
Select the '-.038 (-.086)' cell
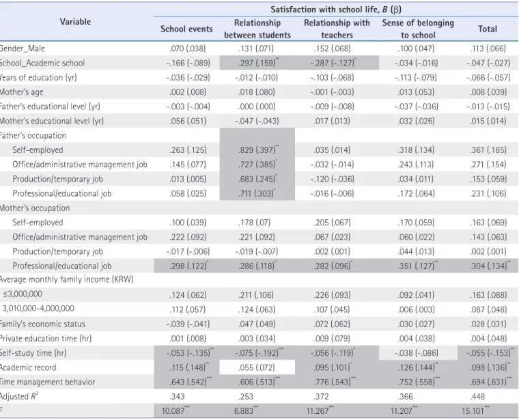point(416,353)
